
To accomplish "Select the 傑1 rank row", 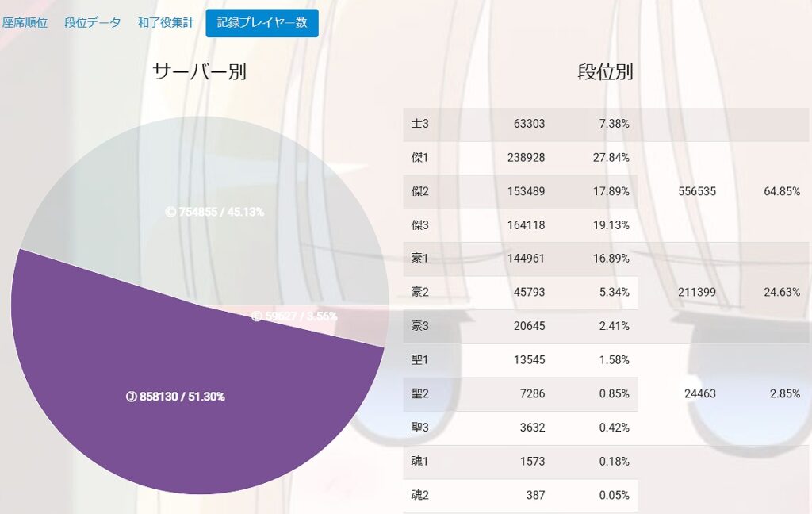I will point(520,158).
